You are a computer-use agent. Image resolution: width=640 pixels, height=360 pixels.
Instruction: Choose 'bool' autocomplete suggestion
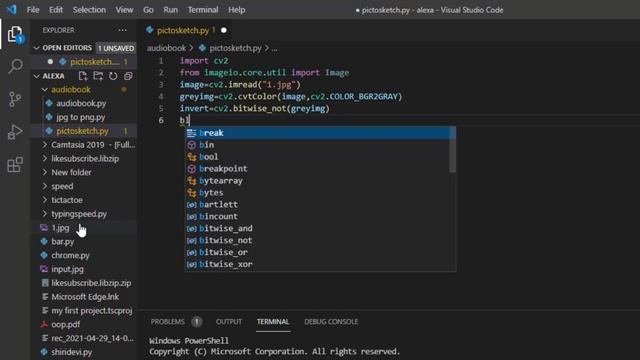point(317,157)
